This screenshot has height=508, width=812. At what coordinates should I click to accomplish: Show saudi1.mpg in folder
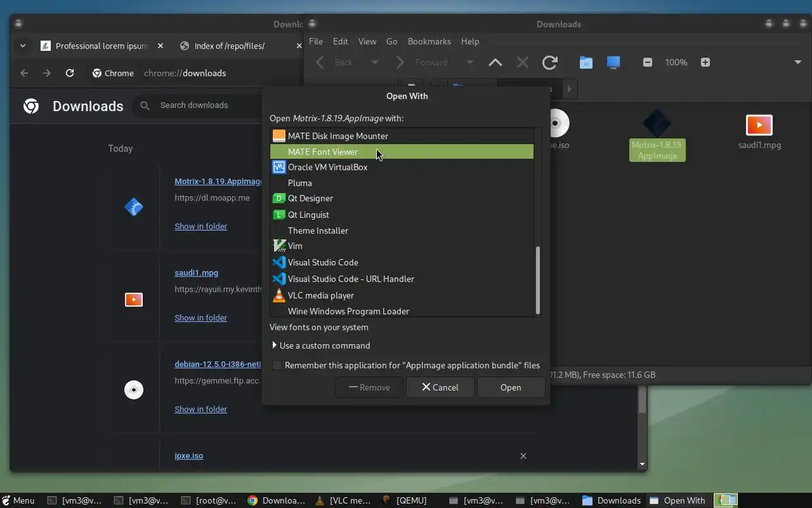[200, 317]
